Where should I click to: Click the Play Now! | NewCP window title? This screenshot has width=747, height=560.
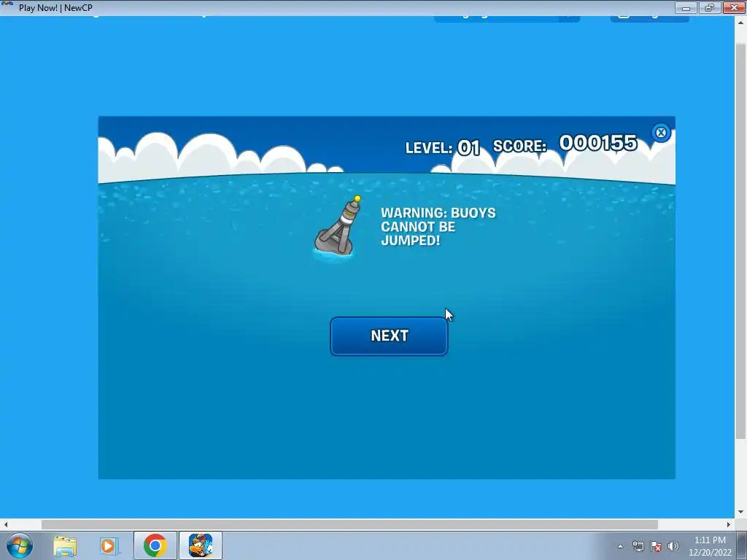pos(55,7)
